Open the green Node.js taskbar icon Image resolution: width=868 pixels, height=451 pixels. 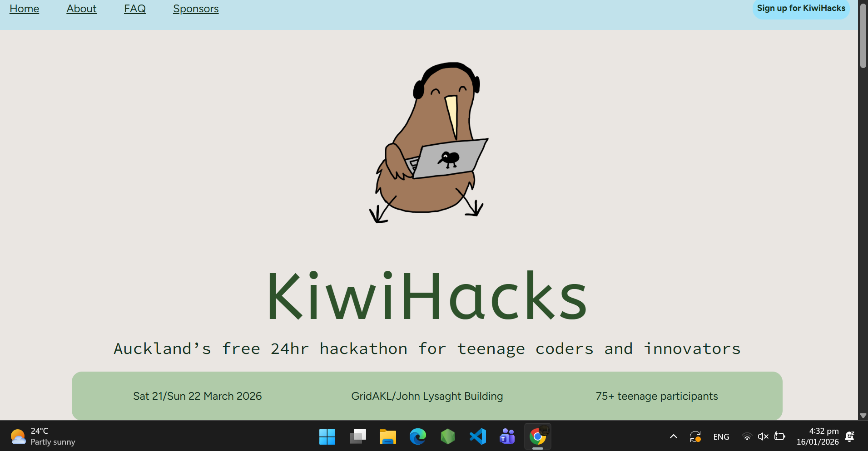447,436
